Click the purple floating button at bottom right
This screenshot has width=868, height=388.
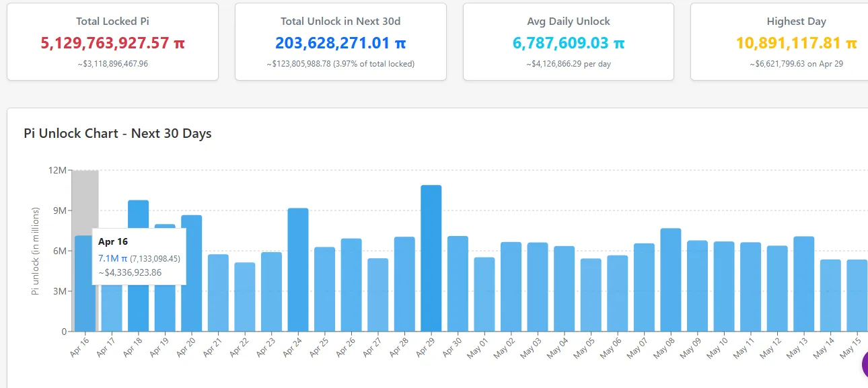864,364
